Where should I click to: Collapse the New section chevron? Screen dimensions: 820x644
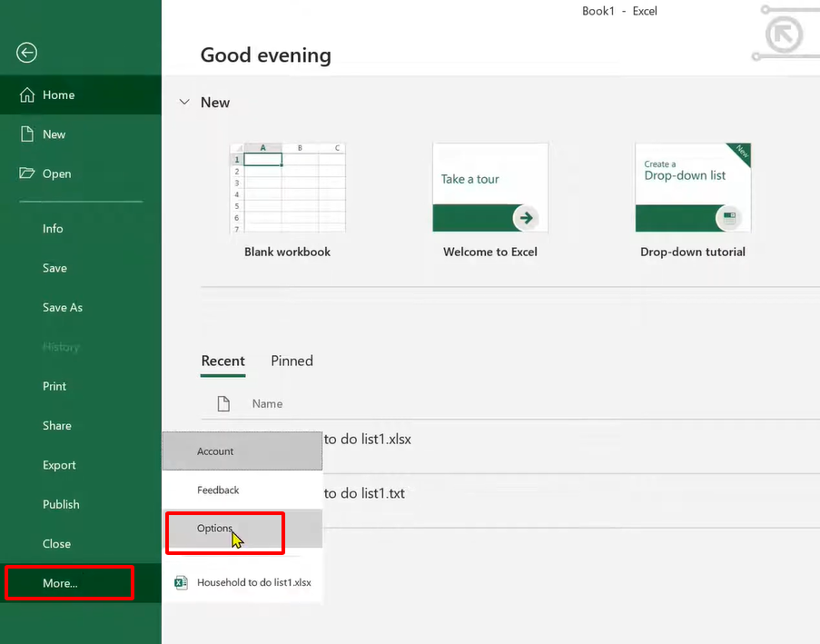tap(184, 102)
